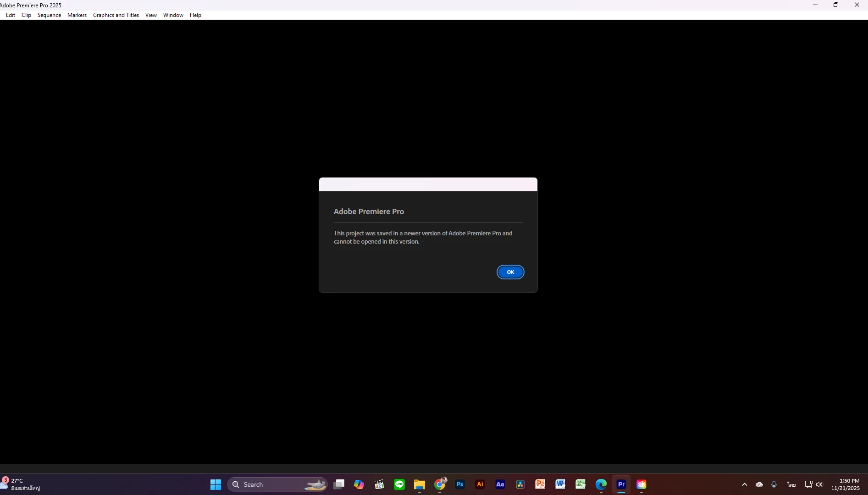Open the weather widget showing 27°C
This screenshot has height=495, width=868.
pos(21,484)
